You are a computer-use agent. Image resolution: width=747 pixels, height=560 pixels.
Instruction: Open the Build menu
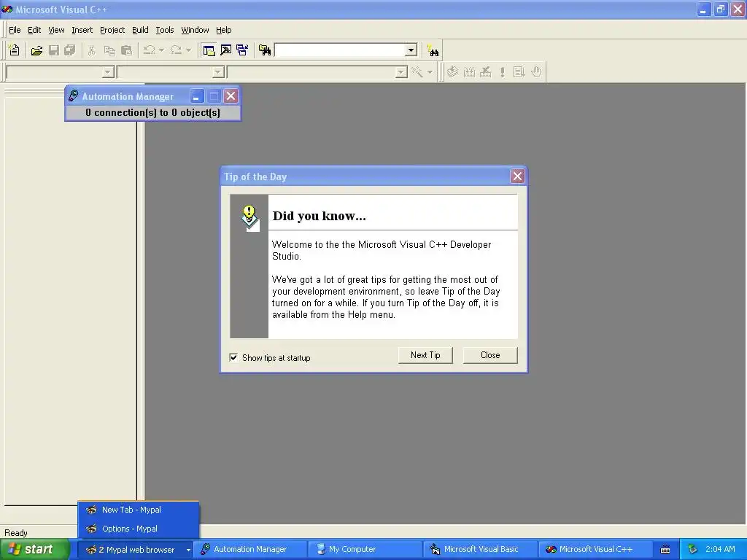coord(140,30)
